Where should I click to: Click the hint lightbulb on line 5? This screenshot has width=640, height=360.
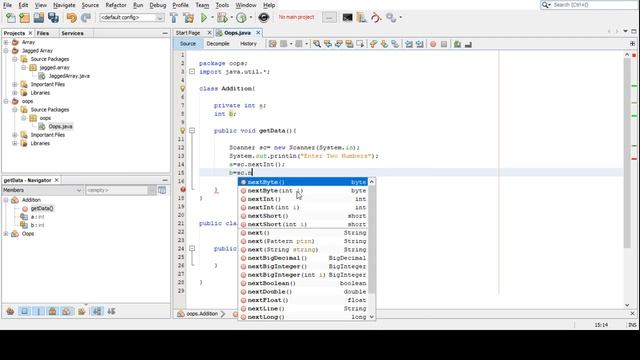click(182, 88)
